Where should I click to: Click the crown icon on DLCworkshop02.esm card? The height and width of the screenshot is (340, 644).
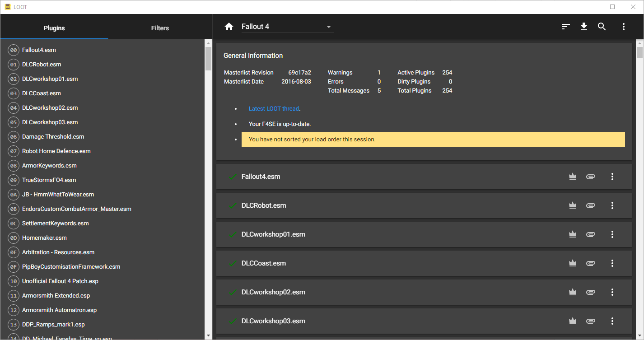tap(573, 292)
